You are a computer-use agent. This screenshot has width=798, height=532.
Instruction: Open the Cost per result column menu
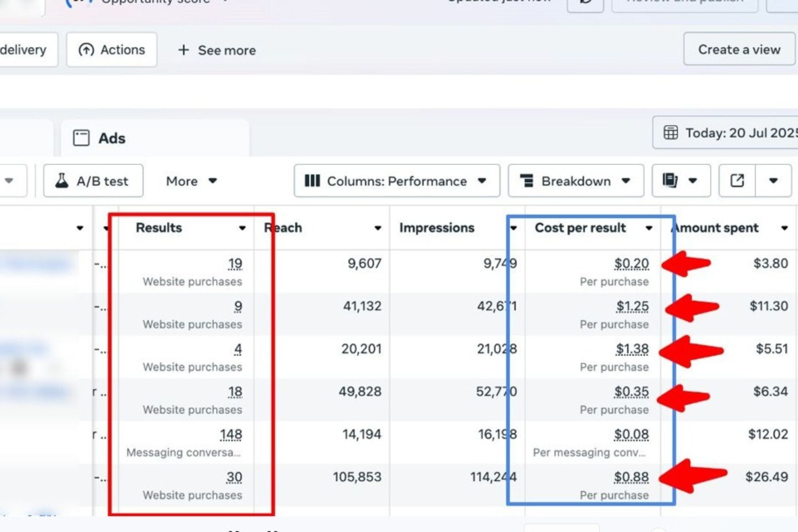coord(649,228)
